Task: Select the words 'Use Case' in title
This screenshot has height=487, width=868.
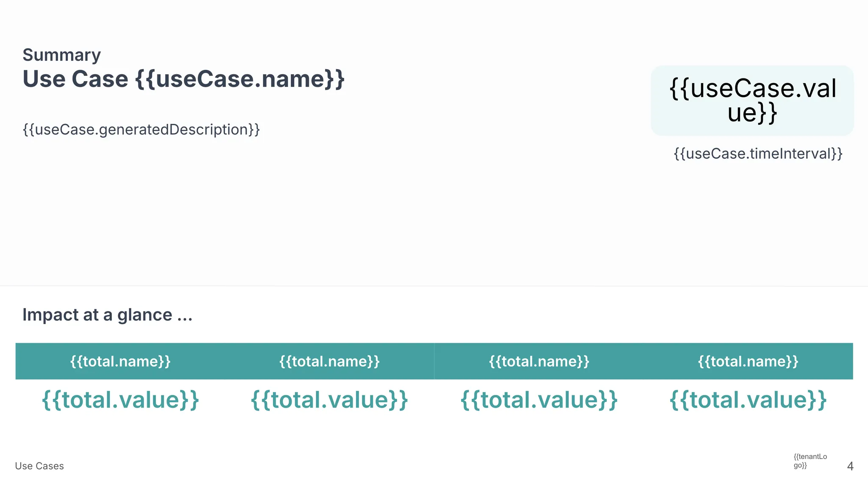Action: click(75, 79)
